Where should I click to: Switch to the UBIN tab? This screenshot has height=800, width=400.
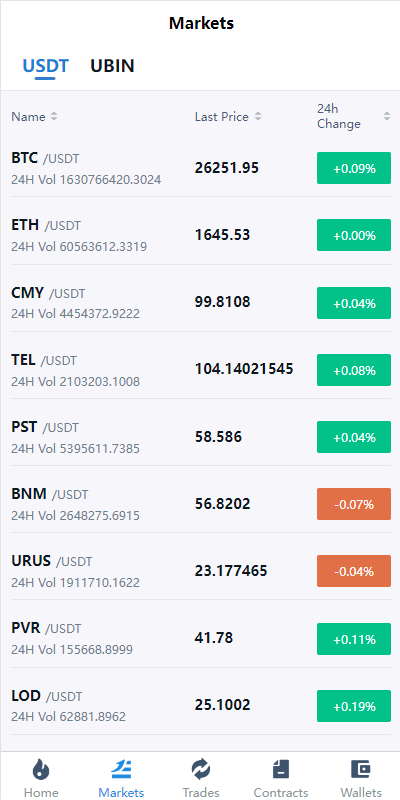click(112, 66)
